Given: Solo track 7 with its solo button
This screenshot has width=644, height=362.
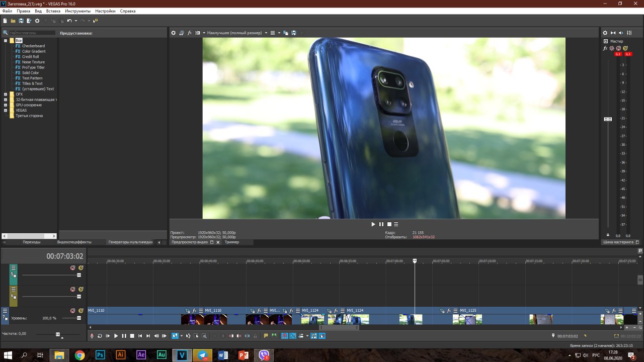Looking at the screenshot, I should click(x=80, y=311).
